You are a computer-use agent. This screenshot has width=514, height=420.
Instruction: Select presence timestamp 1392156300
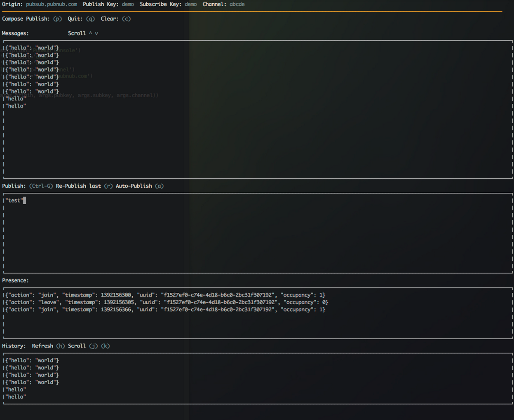116,295
